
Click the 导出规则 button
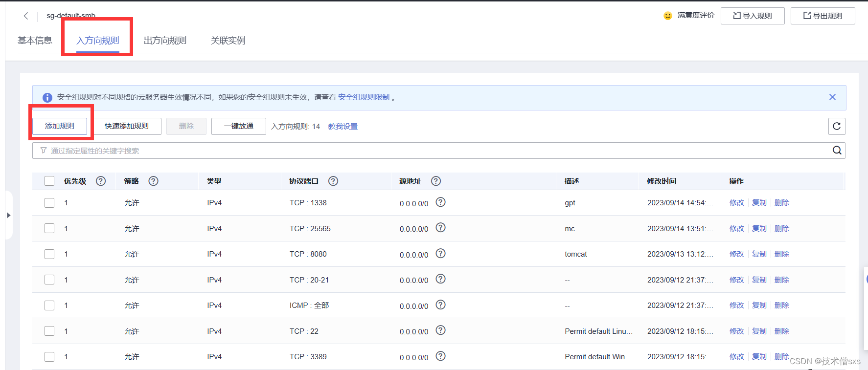tap(823, 16)
